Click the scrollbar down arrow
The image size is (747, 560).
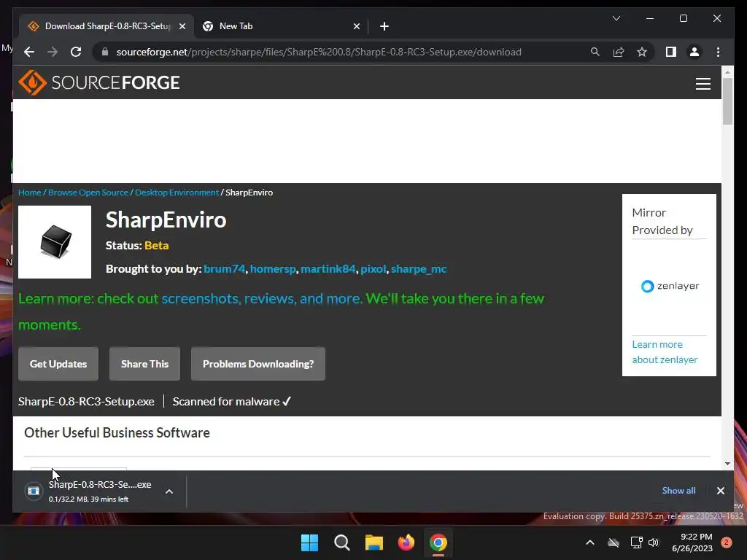click(727, 463)
